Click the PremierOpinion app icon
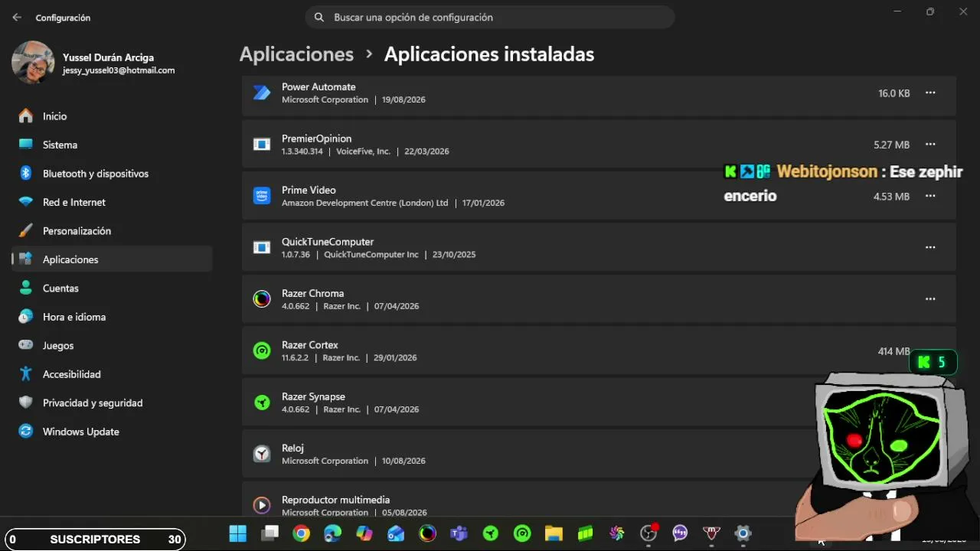Viewport: 980px width, 551px height. point(262,144)
